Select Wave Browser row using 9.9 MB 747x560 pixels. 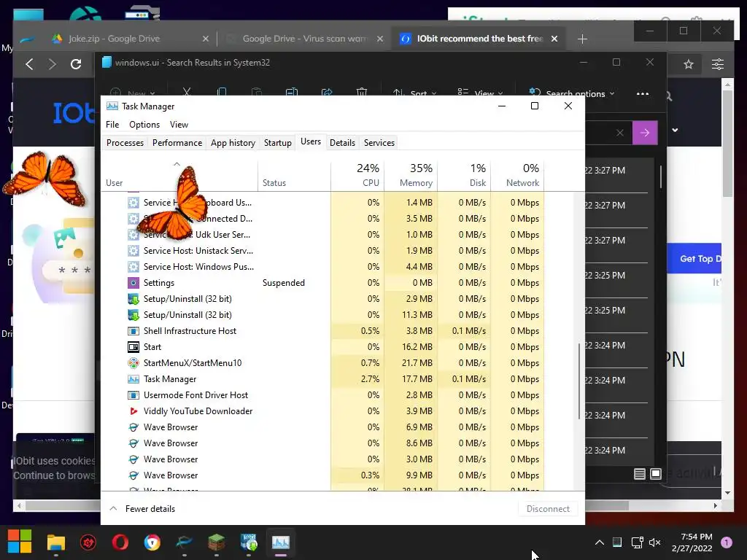[x=322, y=475]
